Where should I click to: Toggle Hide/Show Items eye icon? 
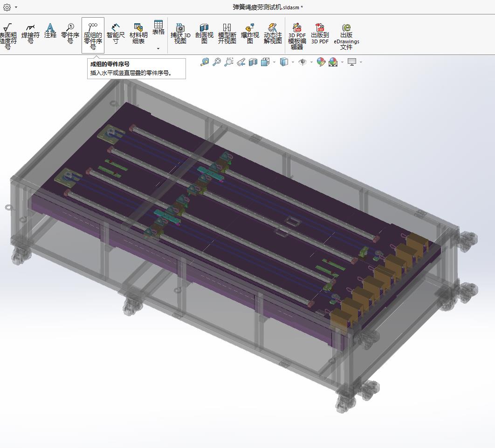pos(302,62)
